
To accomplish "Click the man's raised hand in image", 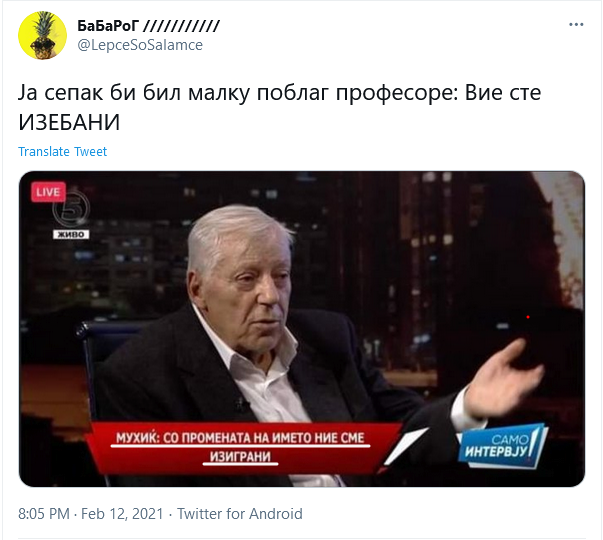I will tap(504, 379).
